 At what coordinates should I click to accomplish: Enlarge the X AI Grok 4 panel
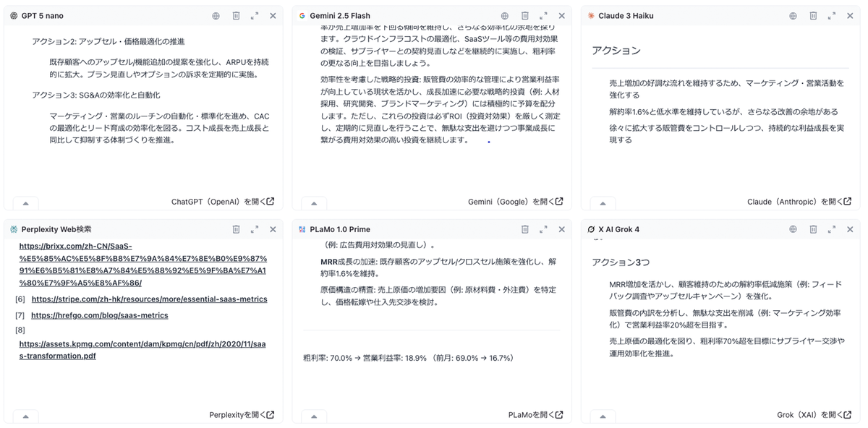click(x=832, y=229)
